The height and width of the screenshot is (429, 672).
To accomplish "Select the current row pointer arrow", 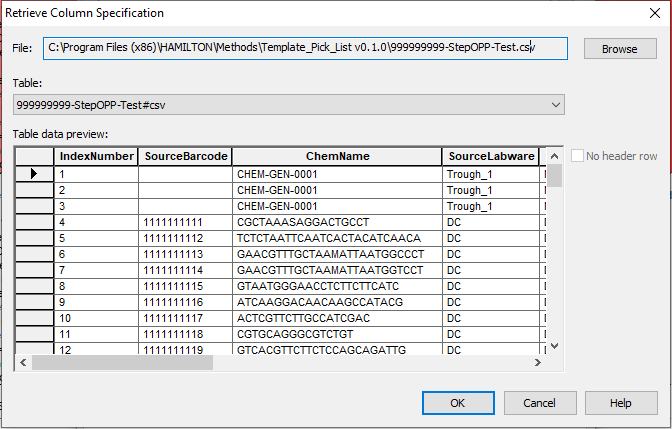I will [x=35, y=174].
